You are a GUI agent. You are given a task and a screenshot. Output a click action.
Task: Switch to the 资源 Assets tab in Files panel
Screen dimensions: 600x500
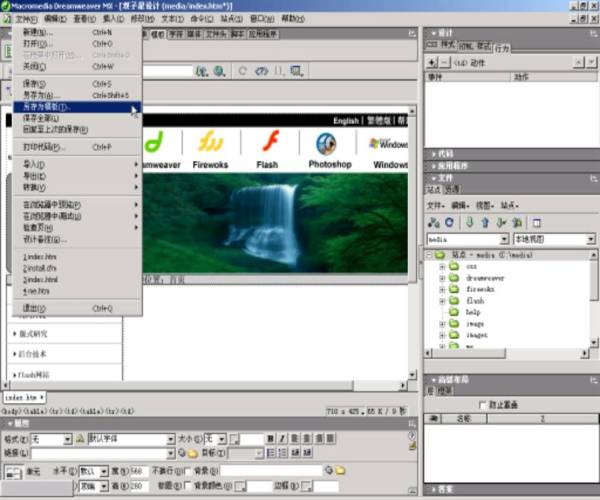452,189
